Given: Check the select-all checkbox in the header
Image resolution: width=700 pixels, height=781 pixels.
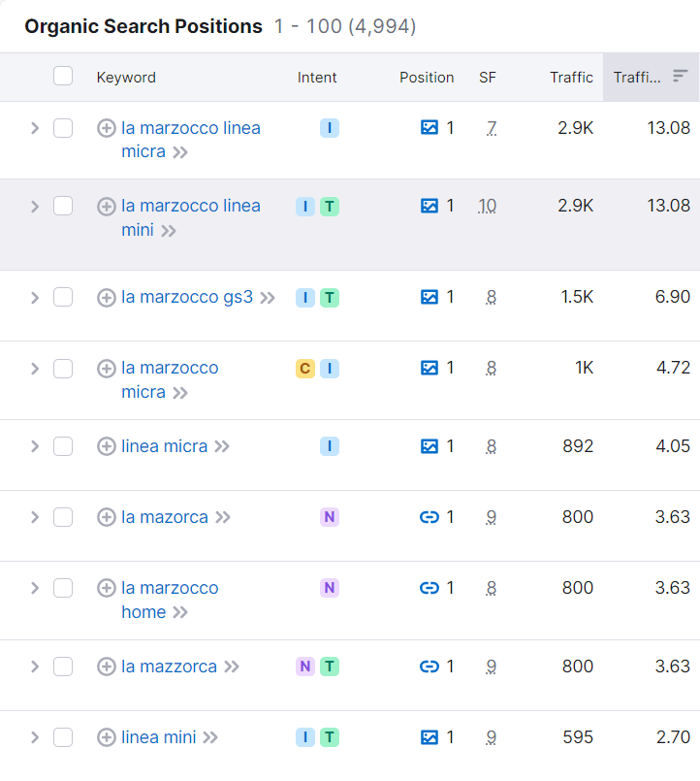Looking at the screenshot, I should [63, 77].
